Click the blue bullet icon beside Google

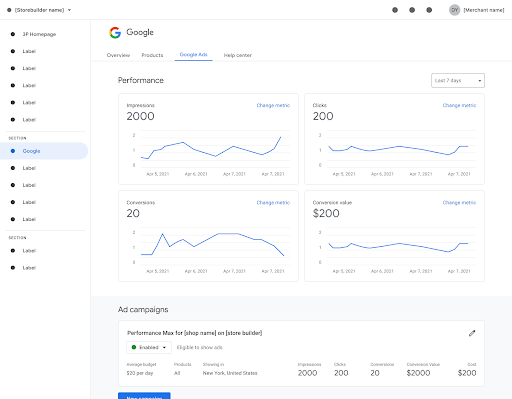(13, 151)
